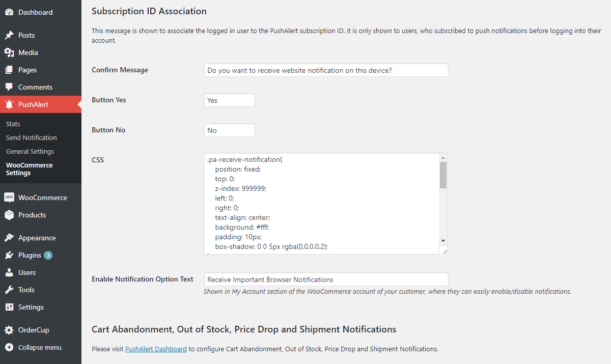Click the PushAlert bell icon
Viewport: 611px width, 364px height.
coord(9,104)
